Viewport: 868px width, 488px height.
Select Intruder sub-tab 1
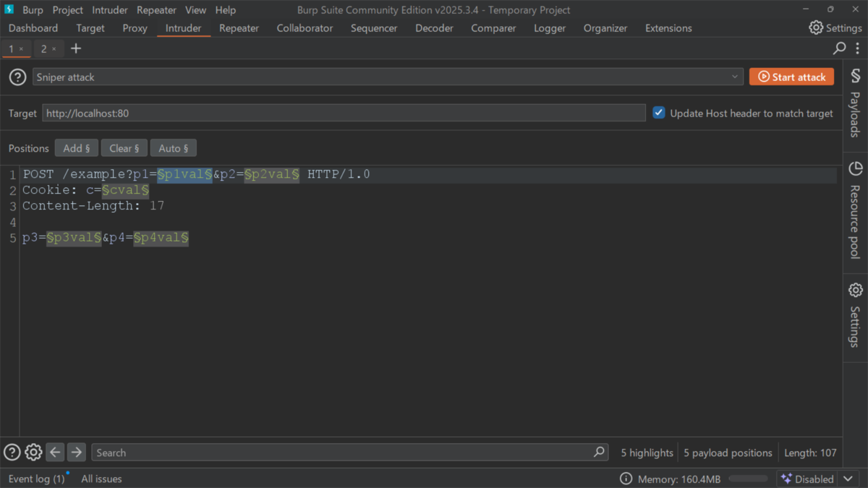11,49
